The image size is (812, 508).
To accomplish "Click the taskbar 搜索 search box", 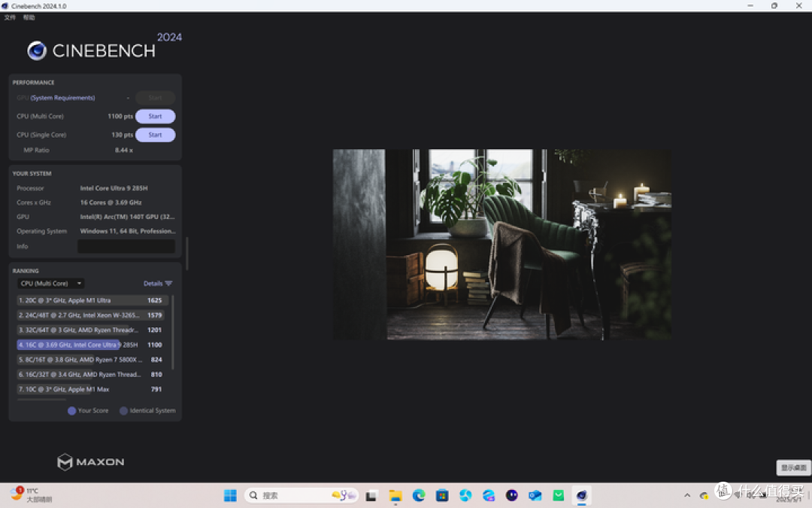I will (x=301, y=495).
